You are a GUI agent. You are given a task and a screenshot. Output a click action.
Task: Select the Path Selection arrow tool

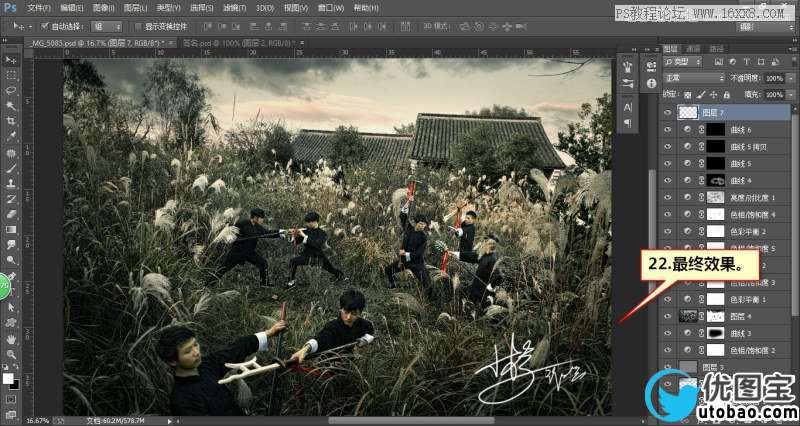click(10, 307)
